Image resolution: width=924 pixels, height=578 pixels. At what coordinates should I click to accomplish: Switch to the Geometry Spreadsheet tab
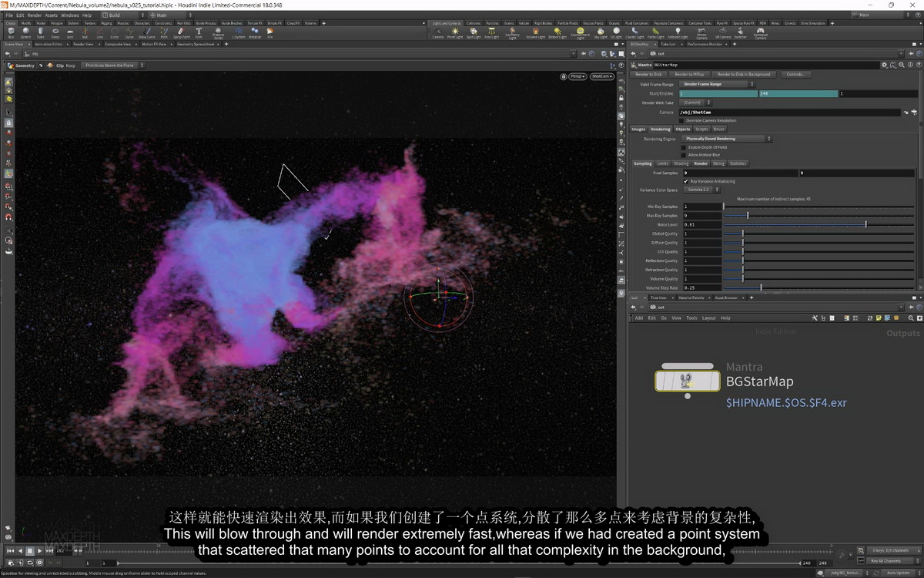pos(196,44)
